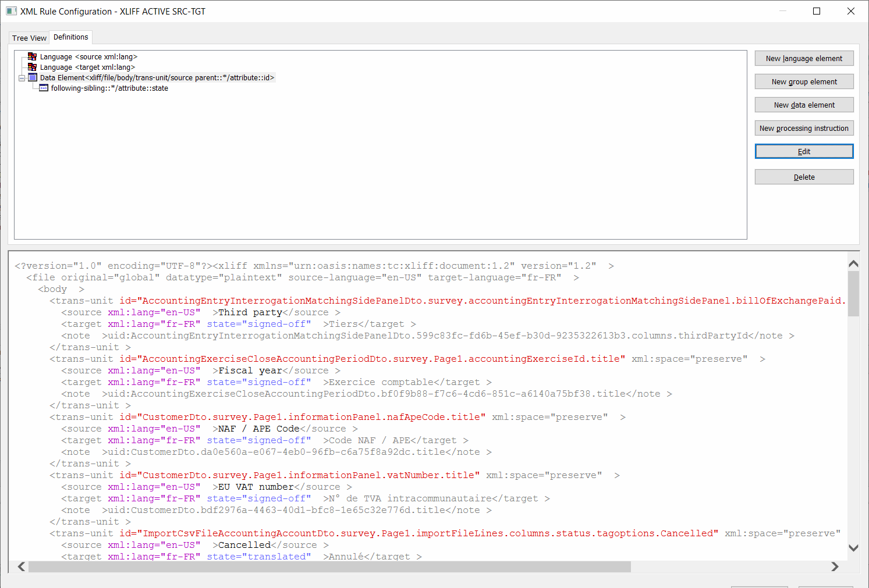Click the right arrow of the horizontal scrollbar
The width and height of the screenshot is (869, 588).
835,566
